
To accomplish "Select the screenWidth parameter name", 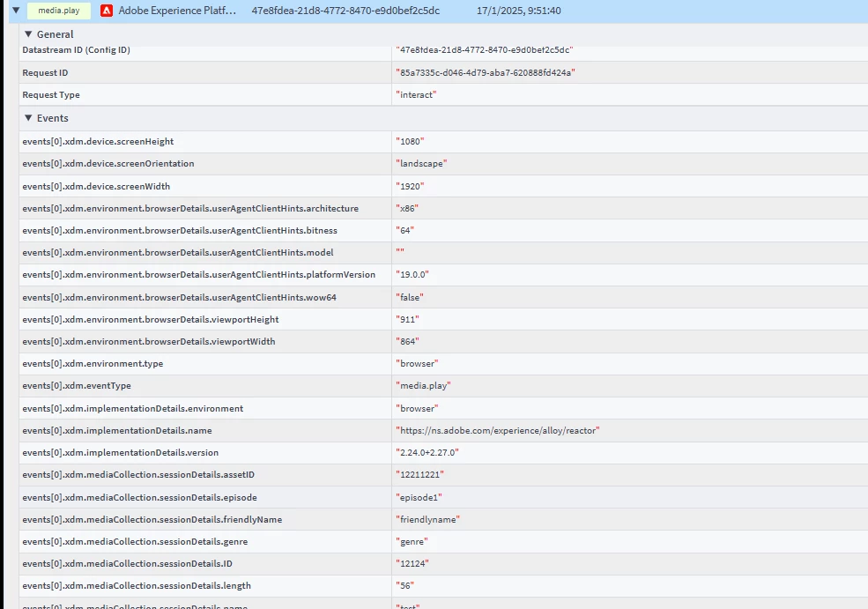I will [96, 186].
